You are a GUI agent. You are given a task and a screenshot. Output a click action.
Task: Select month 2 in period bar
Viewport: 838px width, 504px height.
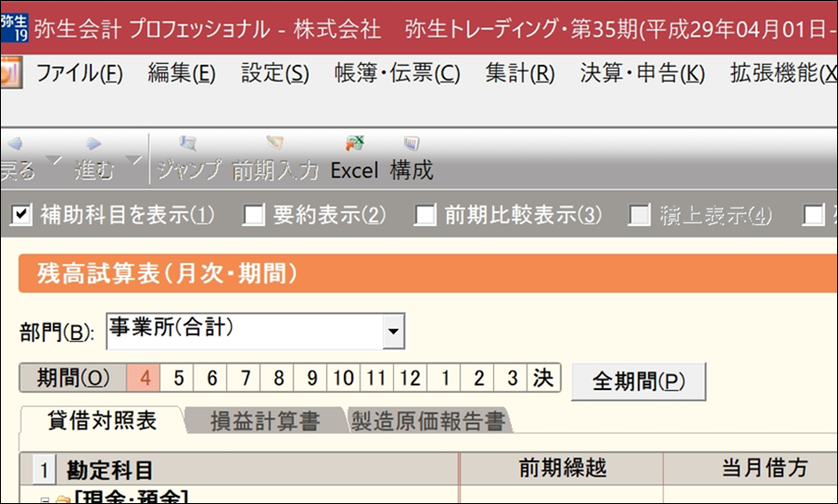pos(477,378)
